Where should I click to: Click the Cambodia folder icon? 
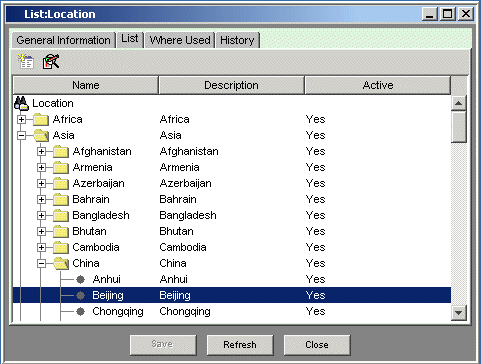click(x=61, y=247)
